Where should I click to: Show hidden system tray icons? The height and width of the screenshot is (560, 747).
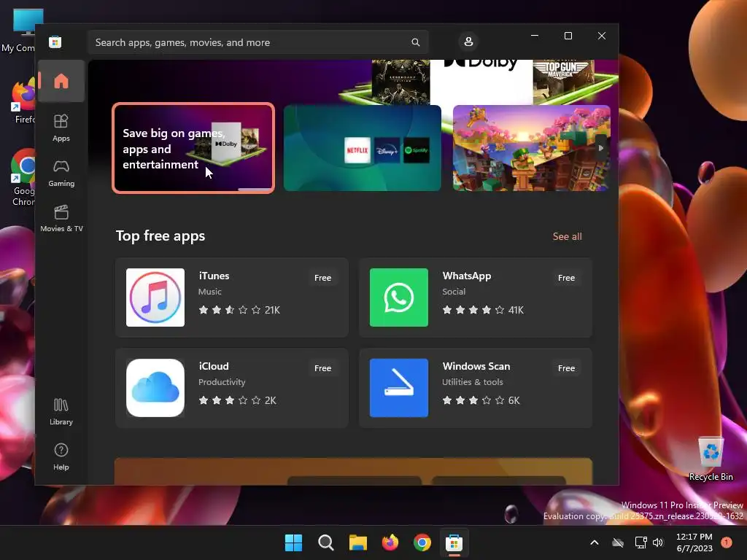(594, 542)
